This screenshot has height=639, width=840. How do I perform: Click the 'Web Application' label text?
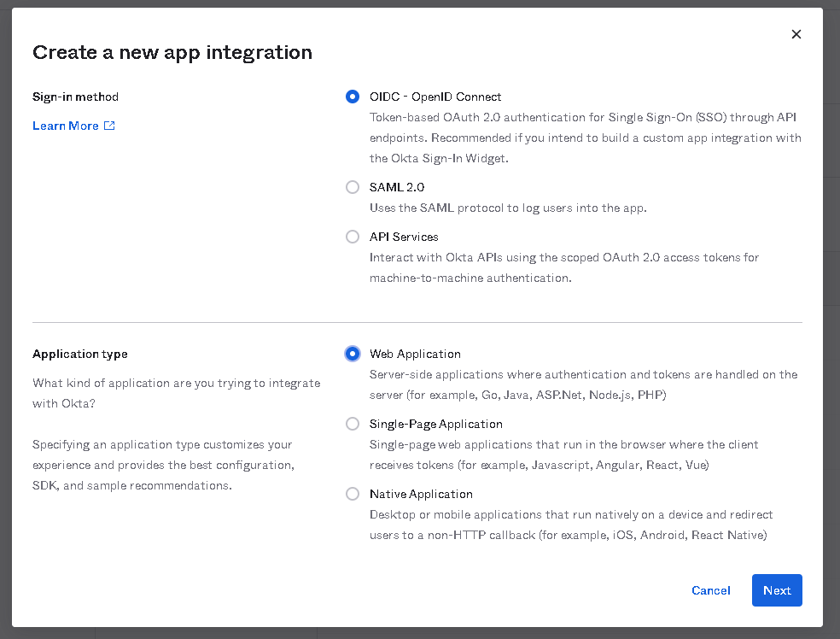click(x=415, y=354)
